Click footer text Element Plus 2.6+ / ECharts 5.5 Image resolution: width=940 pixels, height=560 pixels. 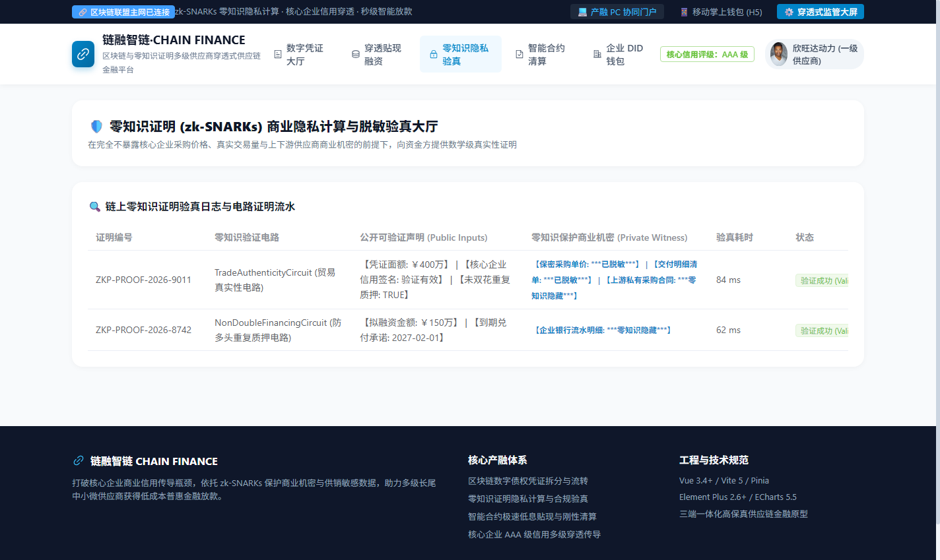738,497
